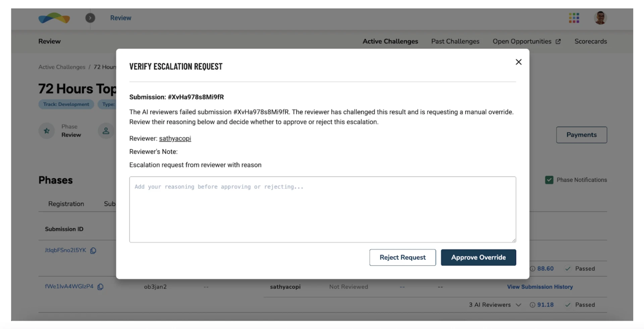Copy submission ID JtIqbFSno2l5YK
The height and width of the screenshot is (329, 644).
point(93,251)
